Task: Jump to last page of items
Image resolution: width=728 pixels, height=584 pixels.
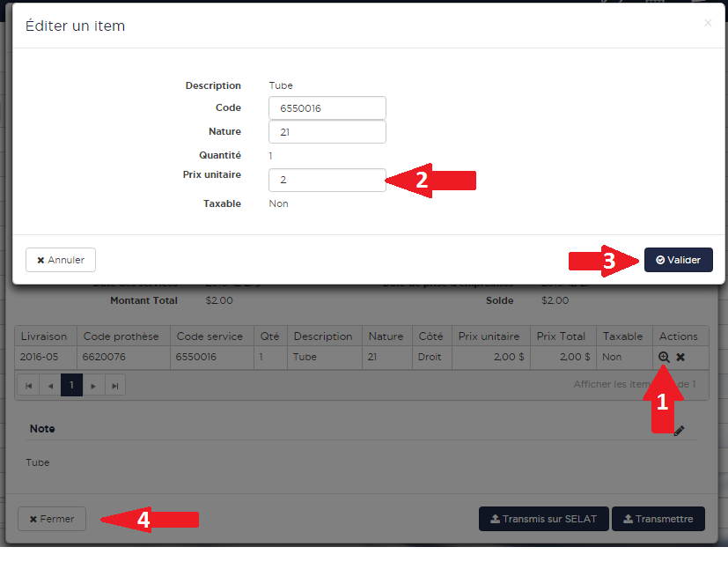Action: (x=115, y=385)
